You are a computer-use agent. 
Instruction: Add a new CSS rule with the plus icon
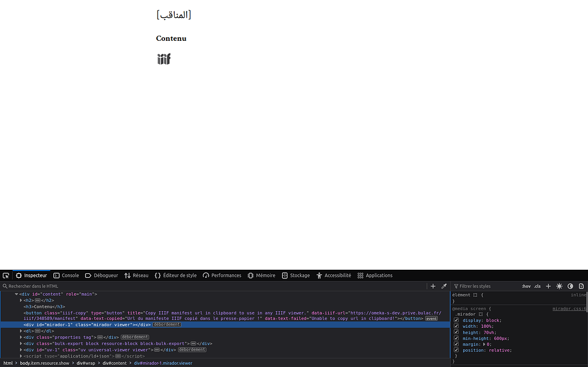[548, 286]
